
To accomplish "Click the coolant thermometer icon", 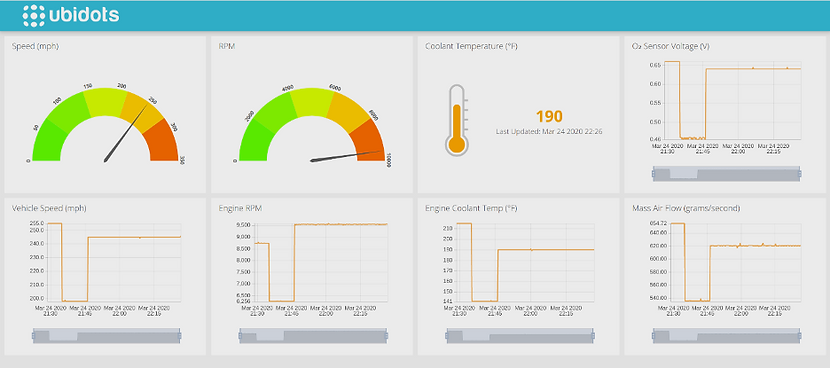I will tap(456, 120).
